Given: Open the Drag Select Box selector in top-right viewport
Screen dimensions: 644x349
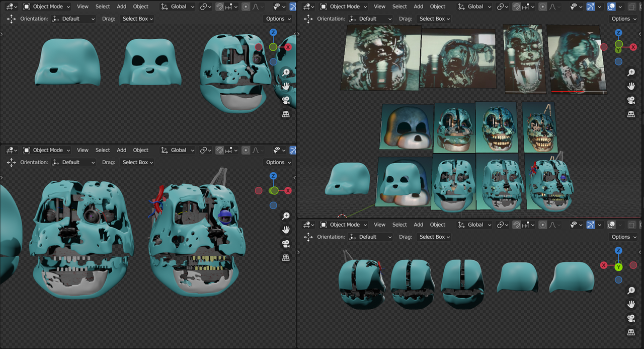Looking at the screenshot, I should pyautogui.click(x=435, y=19).
